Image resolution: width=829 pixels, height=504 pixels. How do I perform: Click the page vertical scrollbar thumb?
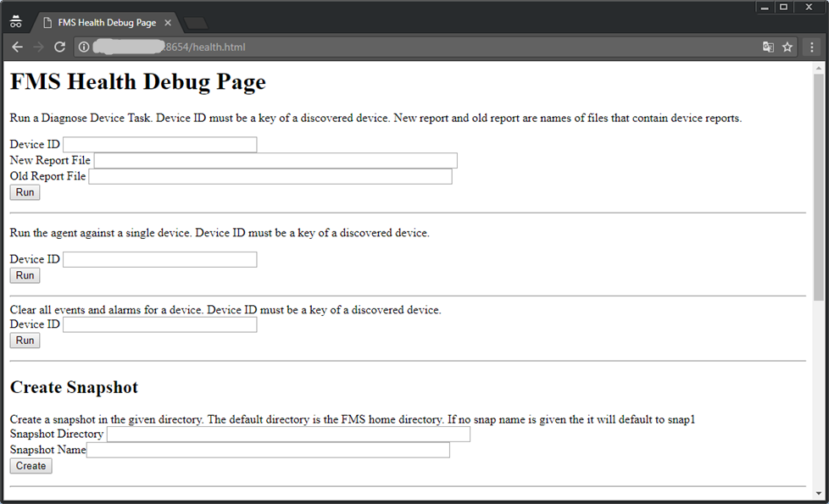tap(819, 187)
